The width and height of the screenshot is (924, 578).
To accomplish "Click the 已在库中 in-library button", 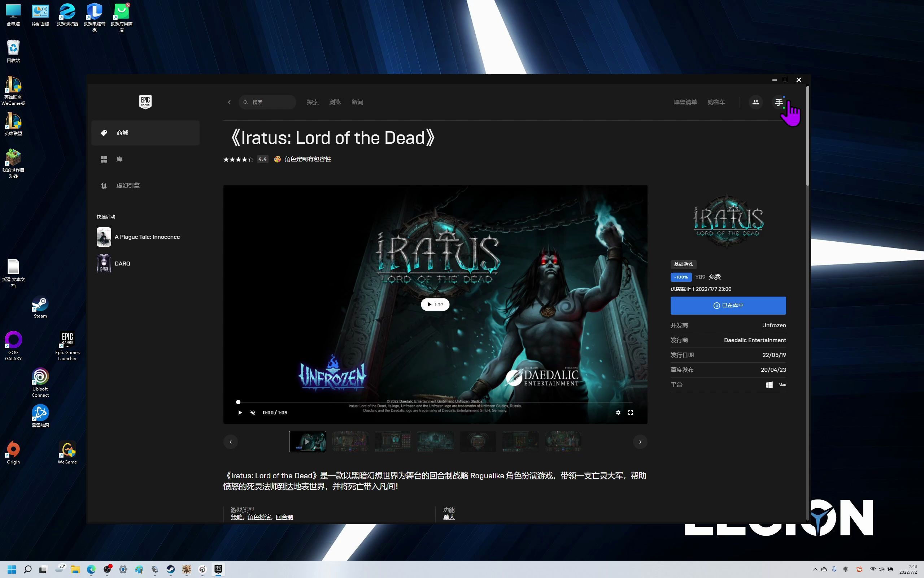I will (x=728, y=306).
